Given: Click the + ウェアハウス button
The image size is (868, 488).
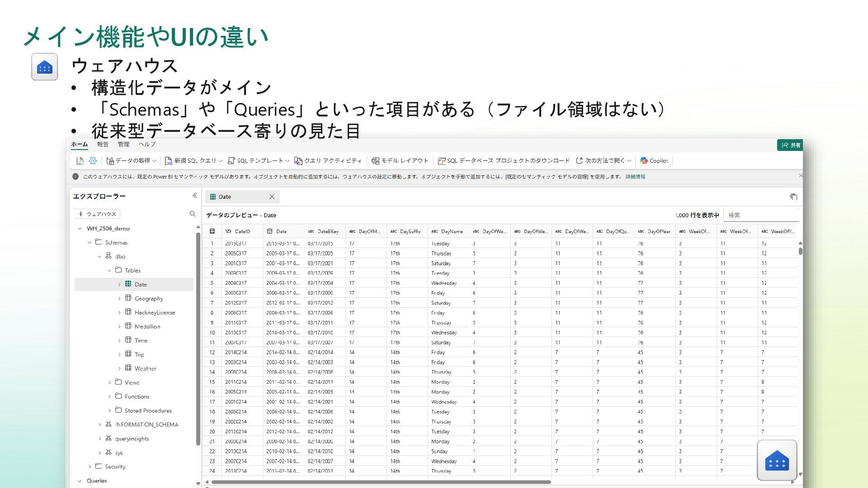Looking at the screenshot, I should (x=97, y=214).
